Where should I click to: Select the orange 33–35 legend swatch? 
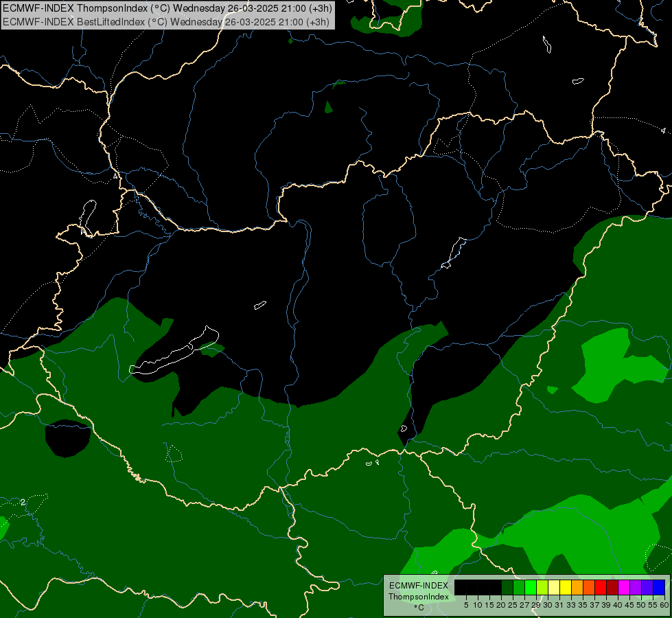(577, 587)
